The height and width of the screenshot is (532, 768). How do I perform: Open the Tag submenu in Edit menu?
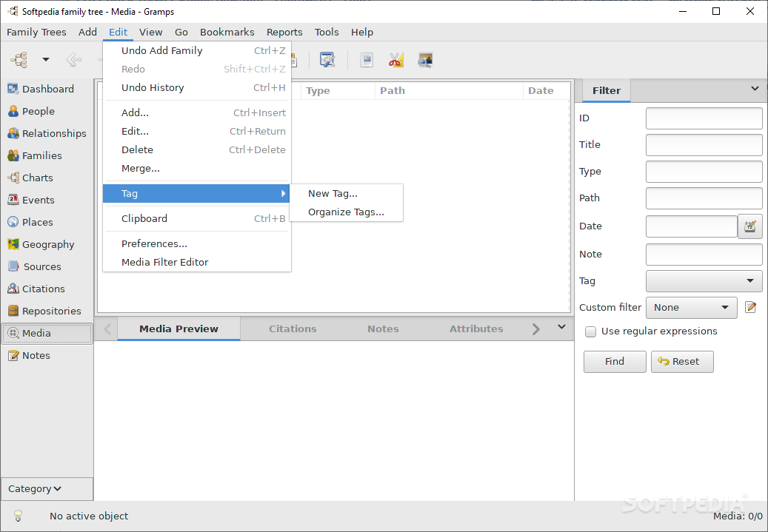point(197,193)
